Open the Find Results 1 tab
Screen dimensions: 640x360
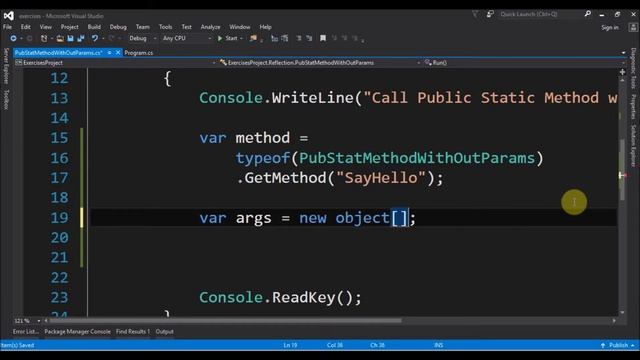pyautogui.click(x=133, y=331)
